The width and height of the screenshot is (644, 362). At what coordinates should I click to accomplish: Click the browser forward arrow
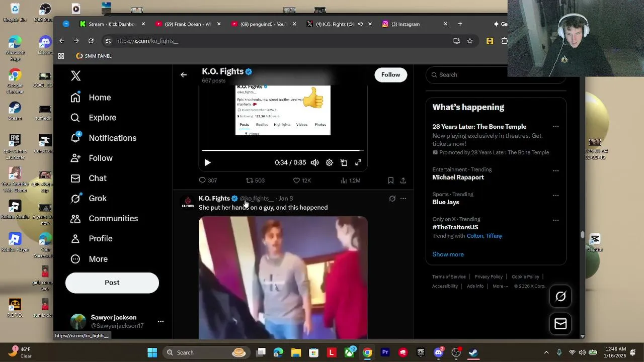pyautogui.click(x=76, y=41)
